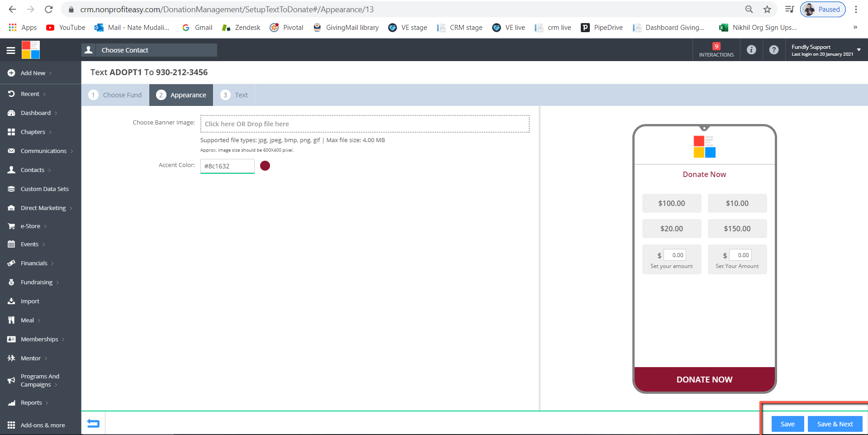Open the hamburger menu icon
Screen dimensions: 868x435
(x=11, y=50)
